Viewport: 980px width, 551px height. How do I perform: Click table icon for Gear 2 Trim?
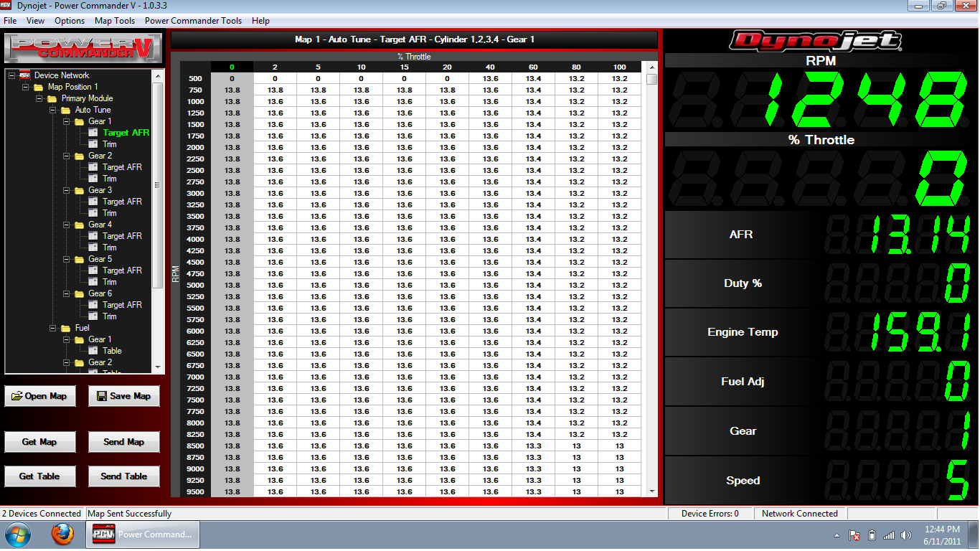pos(93,179)
